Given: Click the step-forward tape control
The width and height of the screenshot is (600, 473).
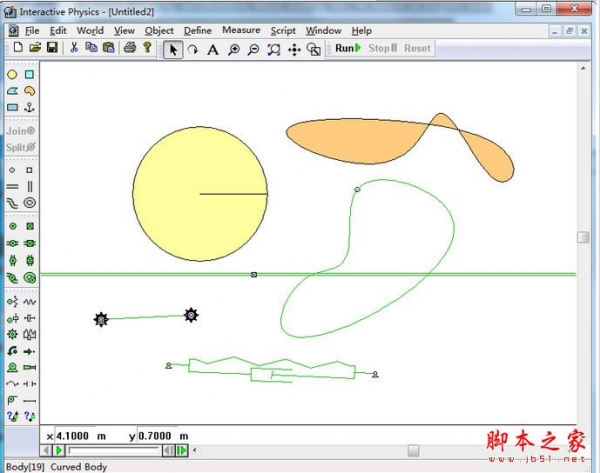Looking at the screenshot, I should click(x=182, y=450).
